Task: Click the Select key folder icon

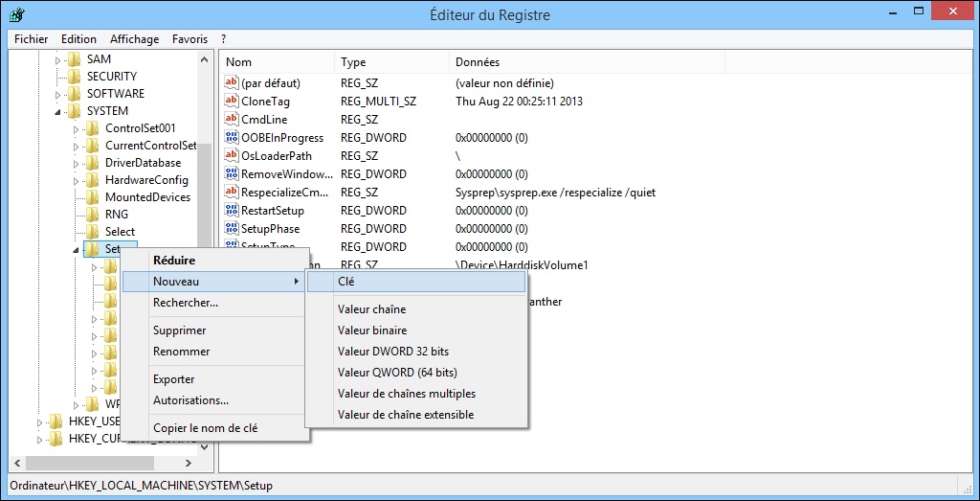Action: (x=93, y=232)
